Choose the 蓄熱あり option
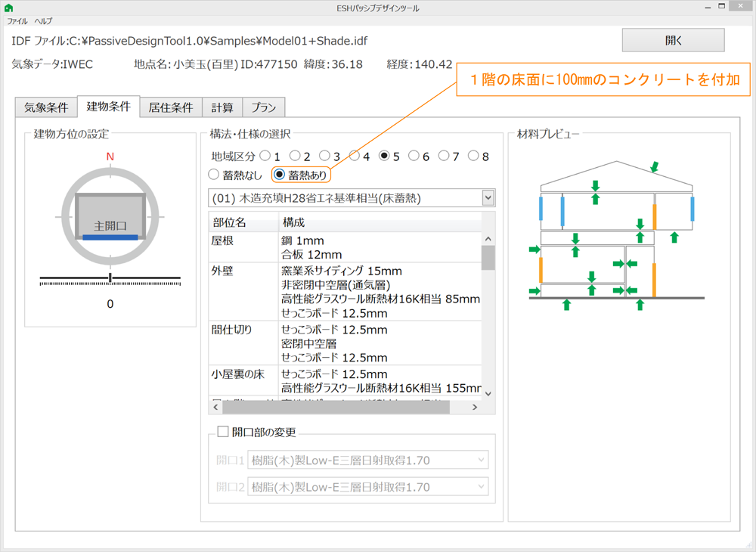756x552 pixels. click(280, 175)
